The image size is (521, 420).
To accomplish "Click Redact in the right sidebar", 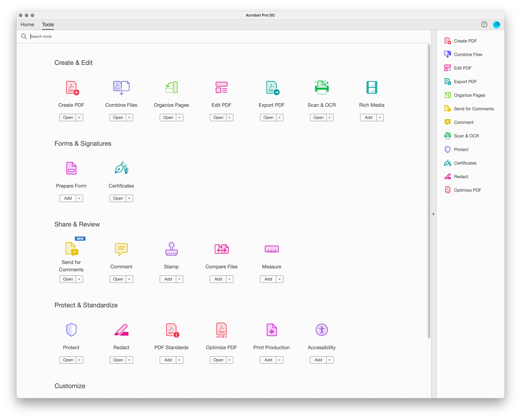I will click(x=461, y=177).
